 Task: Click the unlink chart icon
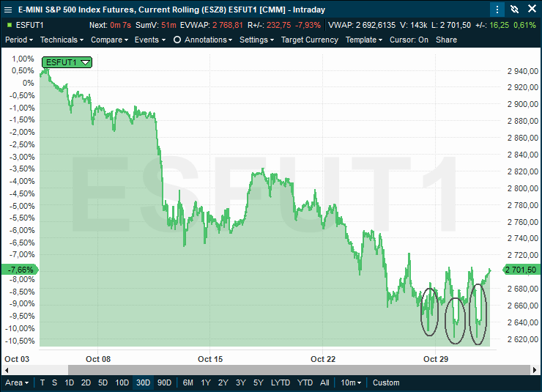coord(515,10)
